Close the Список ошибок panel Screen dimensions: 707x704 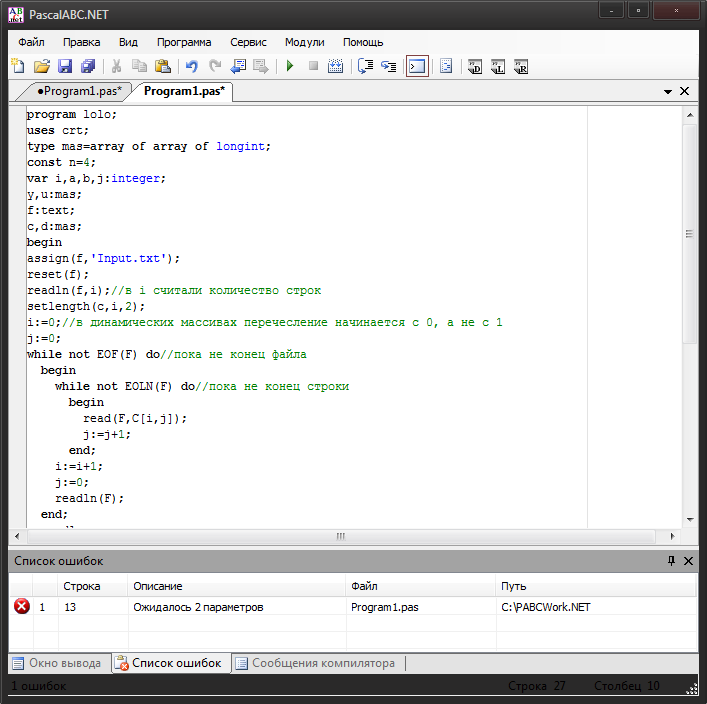point(688,562)
